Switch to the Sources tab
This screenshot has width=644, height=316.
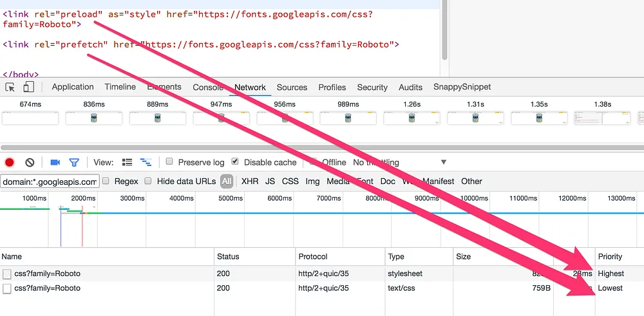click(292, 88)
